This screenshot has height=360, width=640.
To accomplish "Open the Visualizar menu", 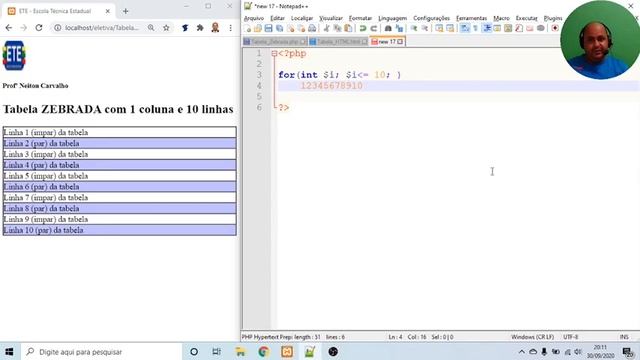I will coord(331,18).
